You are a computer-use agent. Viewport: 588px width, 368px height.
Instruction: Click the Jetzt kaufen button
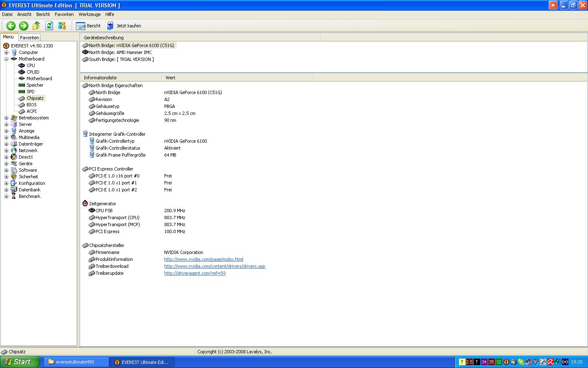point(124,26)
